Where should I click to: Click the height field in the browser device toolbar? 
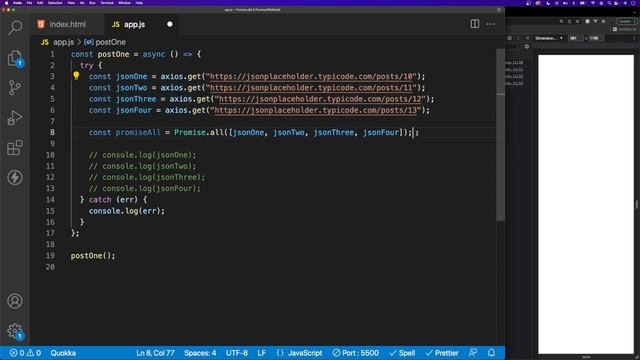point(596,38)
